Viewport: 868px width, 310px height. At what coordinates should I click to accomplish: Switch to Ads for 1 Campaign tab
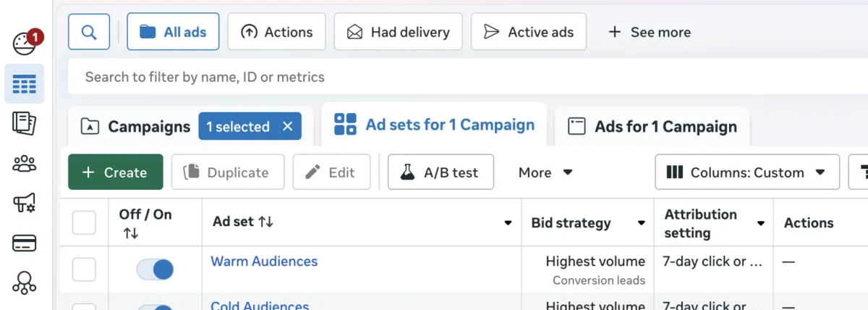coord(652,127)
